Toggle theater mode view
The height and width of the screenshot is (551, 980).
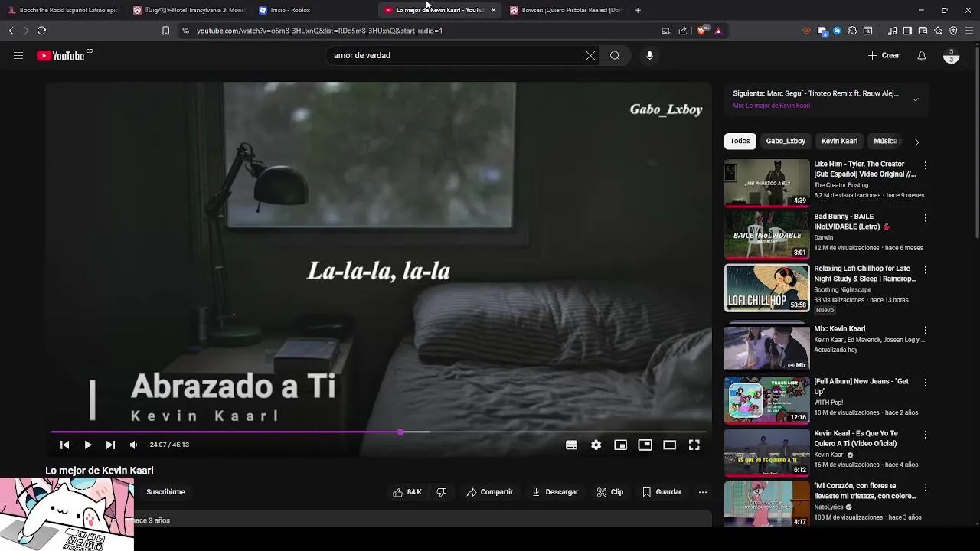(x=669, y=445)
